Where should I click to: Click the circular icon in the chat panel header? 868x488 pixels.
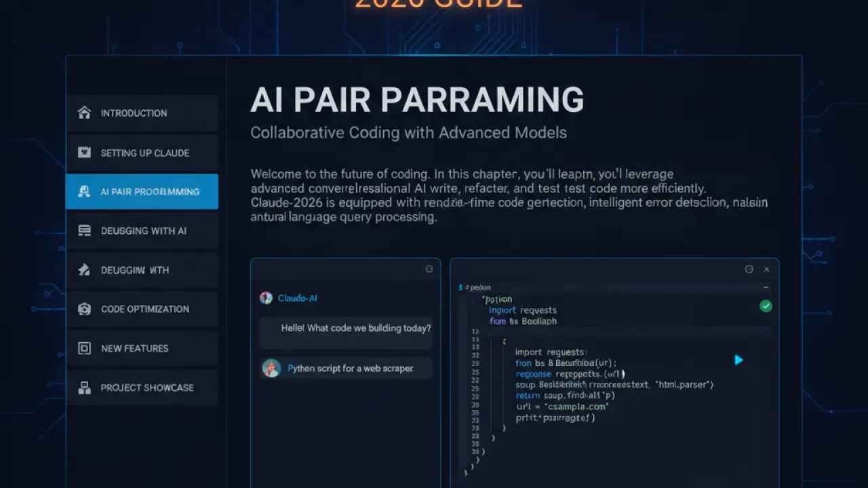pyautogui.click(x=429, y=269)
